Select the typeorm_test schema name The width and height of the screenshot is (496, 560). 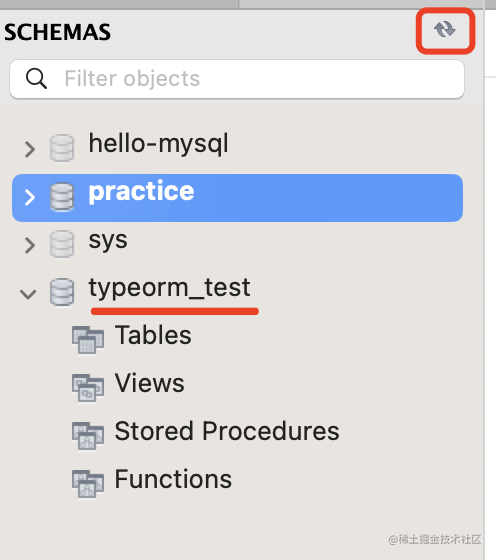click(x=170, y=288)
